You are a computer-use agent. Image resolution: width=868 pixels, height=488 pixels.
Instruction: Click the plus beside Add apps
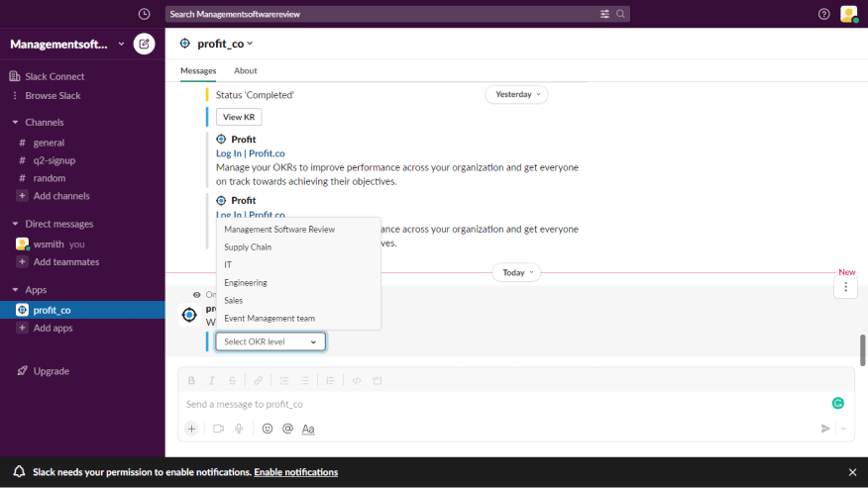tap(22, 328)
